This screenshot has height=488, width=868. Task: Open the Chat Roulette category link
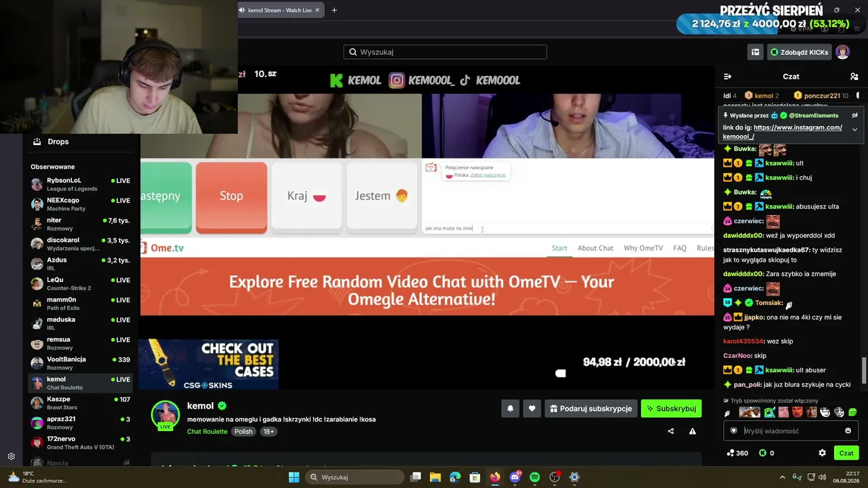[207, 432]
